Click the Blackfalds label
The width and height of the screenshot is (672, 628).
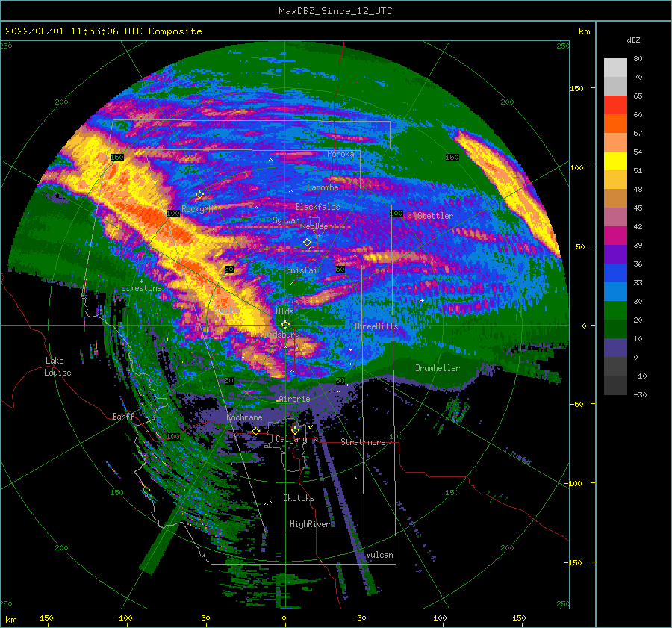317,207
